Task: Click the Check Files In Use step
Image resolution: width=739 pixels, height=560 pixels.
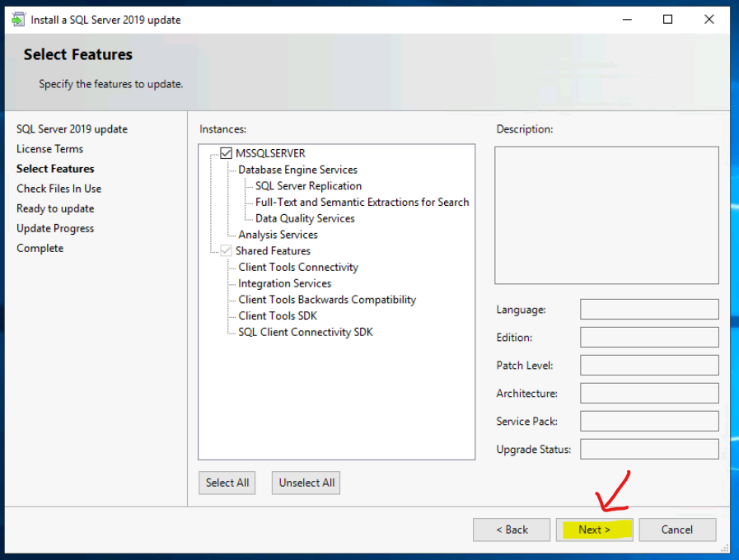Action: click(59, 189)
